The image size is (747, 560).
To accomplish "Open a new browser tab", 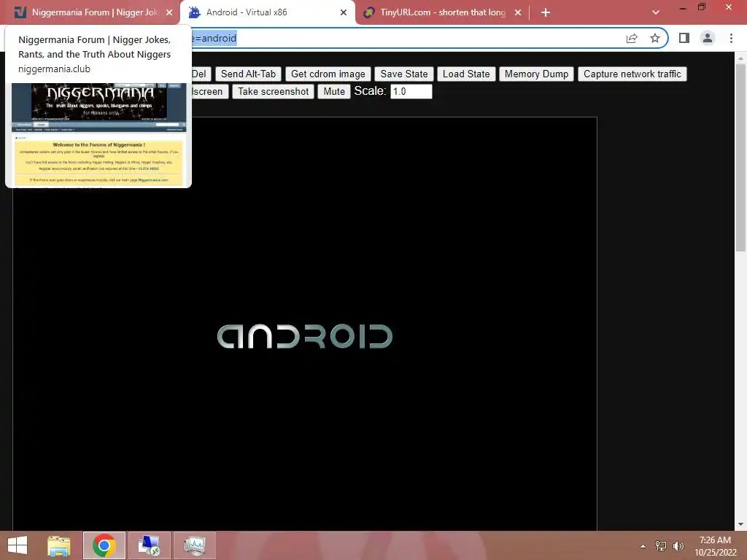I will coord(546,12).
